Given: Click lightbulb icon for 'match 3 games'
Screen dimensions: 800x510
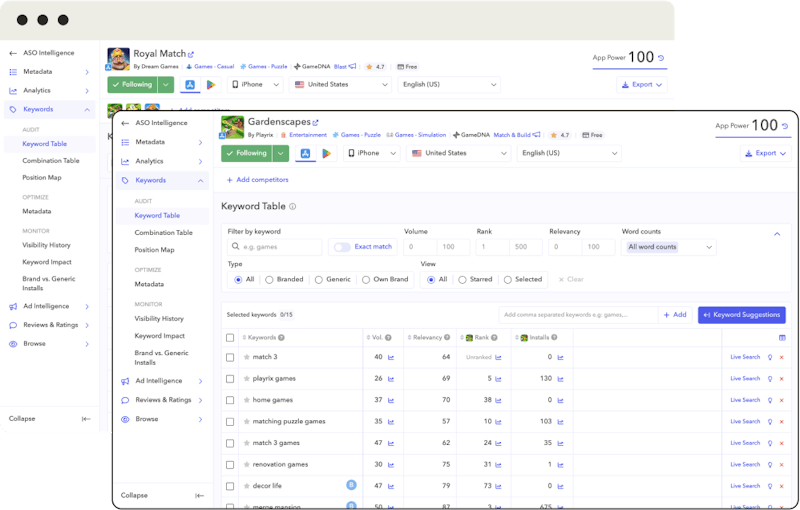Looking at the screenshot, I should click(769, 443).
